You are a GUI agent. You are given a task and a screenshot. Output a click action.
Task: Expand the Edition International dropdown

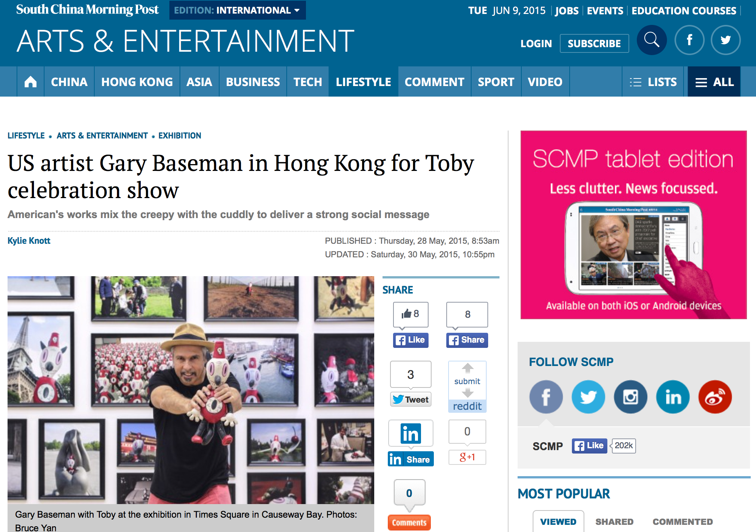[237, 10]
